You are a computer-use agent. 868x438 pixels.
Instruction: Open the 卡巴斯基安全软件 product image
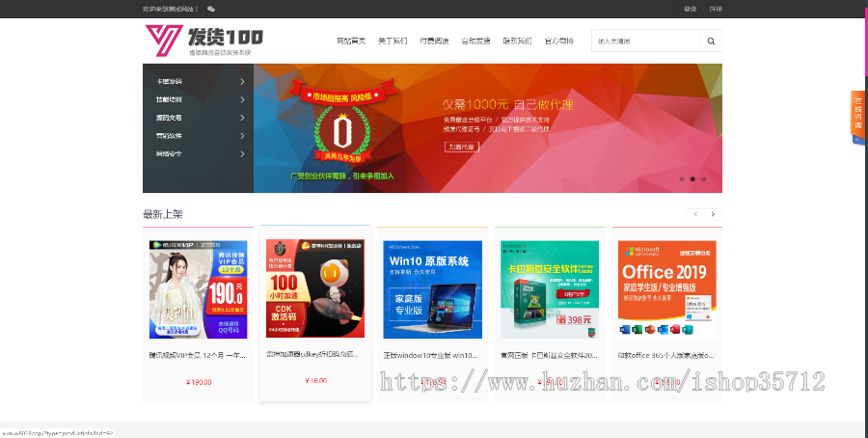(x=550, y=289)
